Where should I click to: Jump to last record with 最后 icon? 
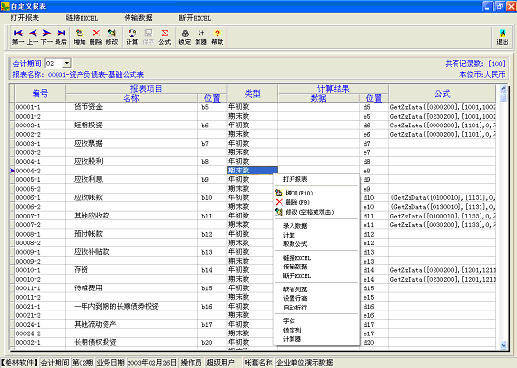click(61, 37)
